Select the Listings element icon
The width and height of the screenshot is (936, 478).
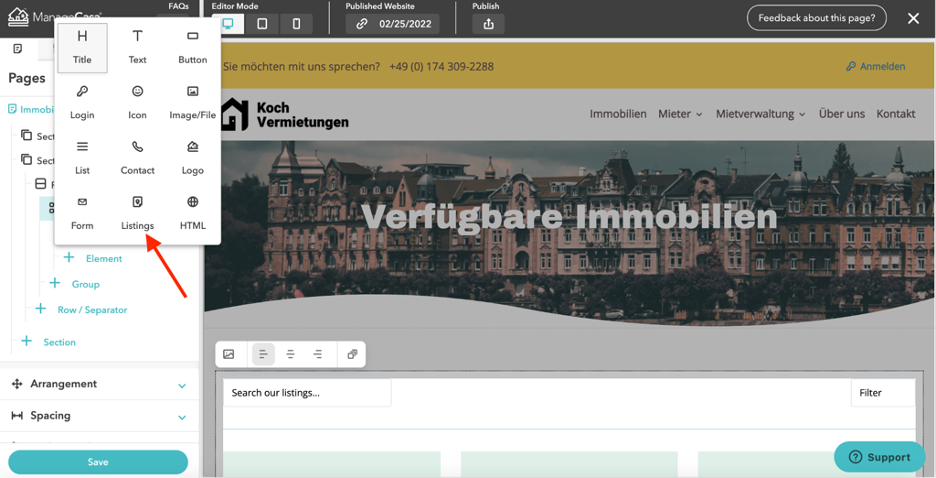tap(137, 211)
